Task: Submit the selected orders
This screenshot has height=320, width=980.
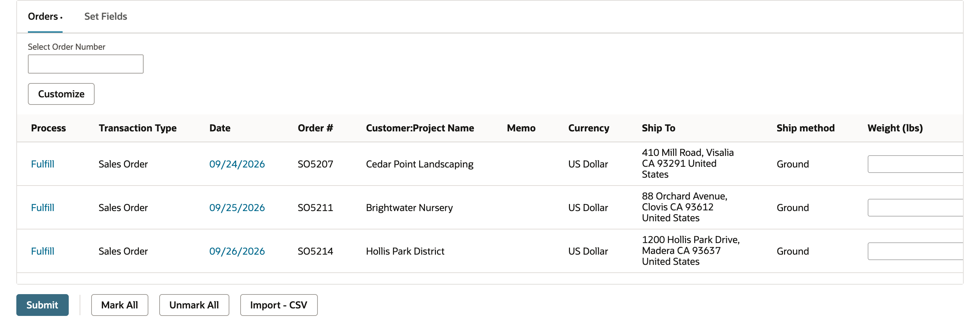Action: click(43, 305)
